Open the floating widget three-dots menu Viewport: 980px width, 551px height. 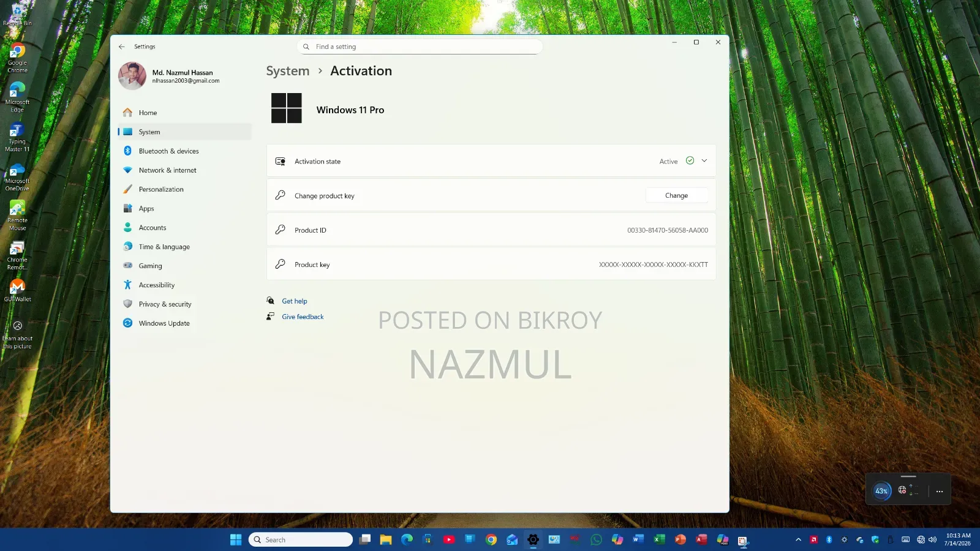click(x=940, y=491)
